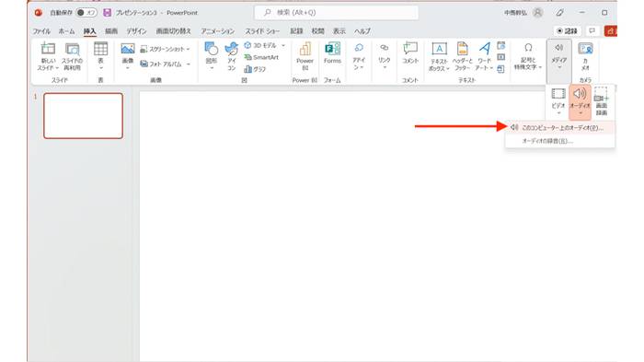Screen dimensions: 644x362
Task: Switch to the Design (デザイン) tab
Action: [x=136, y=31]
